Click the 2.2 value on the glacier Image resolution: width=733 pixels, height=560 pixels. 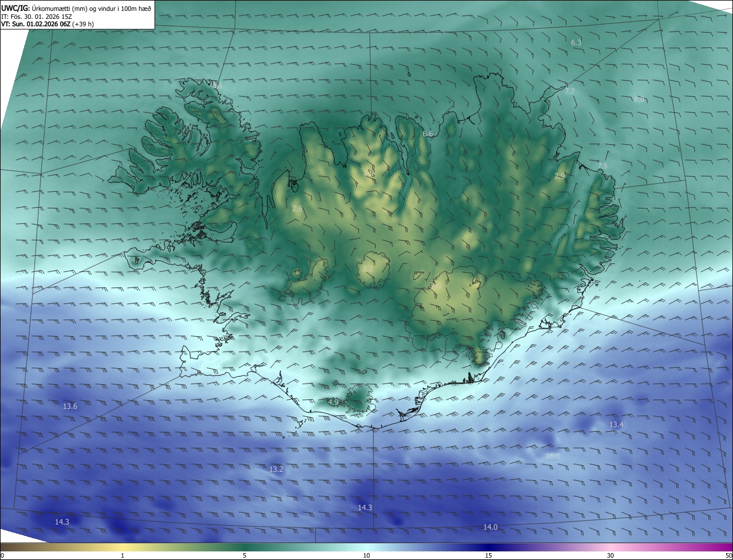368,268
